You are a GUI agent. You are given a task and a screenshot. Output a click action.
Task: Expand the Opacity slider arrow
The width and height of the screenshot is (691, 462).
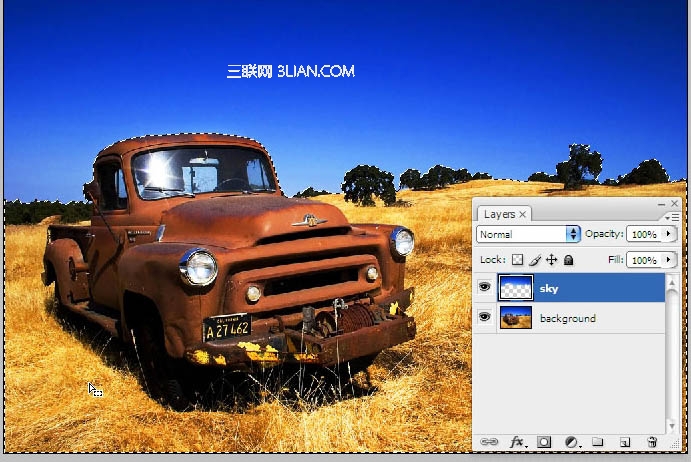tap(669, 234)
